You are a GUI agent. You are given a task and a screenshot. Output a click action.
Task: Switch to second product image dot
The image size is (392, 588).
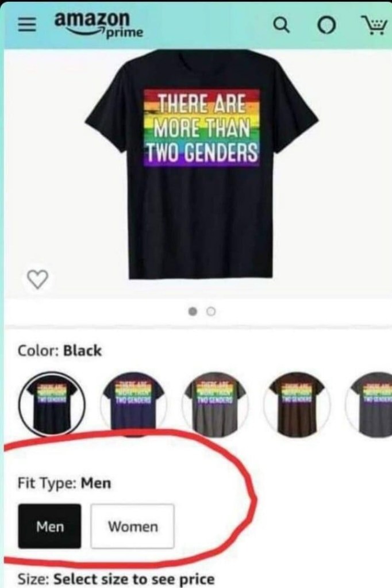[211, 312]
